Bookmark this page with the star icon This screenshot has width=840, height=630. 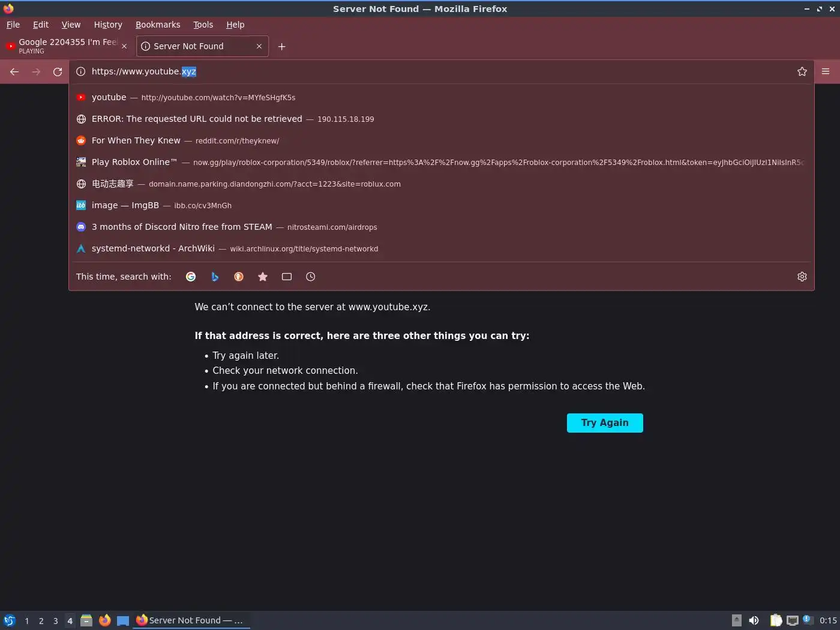pos(802,71)
